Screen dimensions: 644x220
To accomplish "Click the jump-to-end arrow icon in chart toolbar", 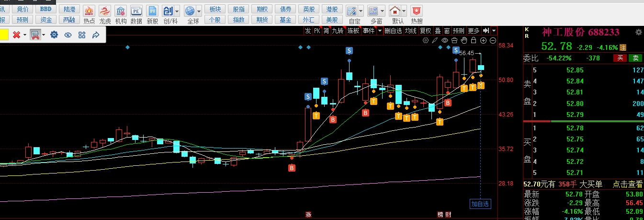I will [486, 31].
